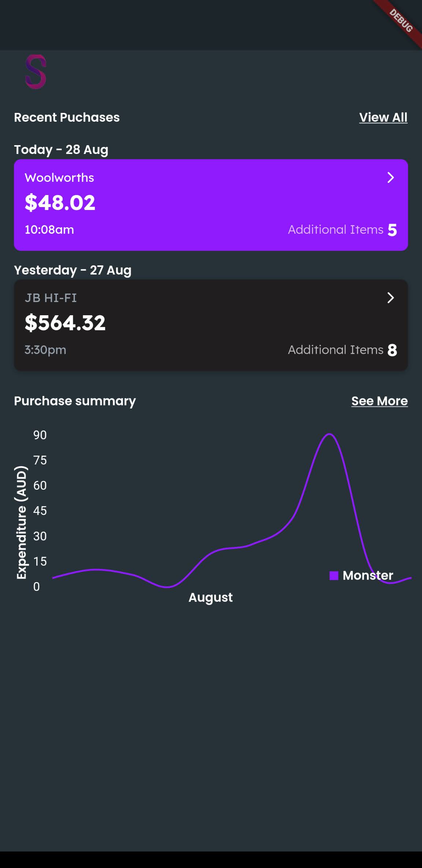Open the Woolworths purchase chevron arrow
Viewport: 422px width, 868px height.
390,178
